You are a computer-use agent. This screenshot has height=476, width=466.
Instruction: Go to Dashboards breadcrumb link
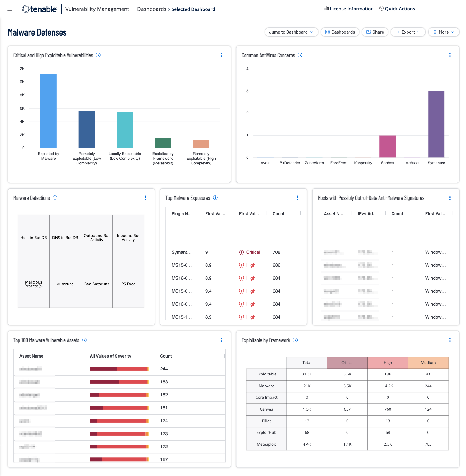point(152,9)
